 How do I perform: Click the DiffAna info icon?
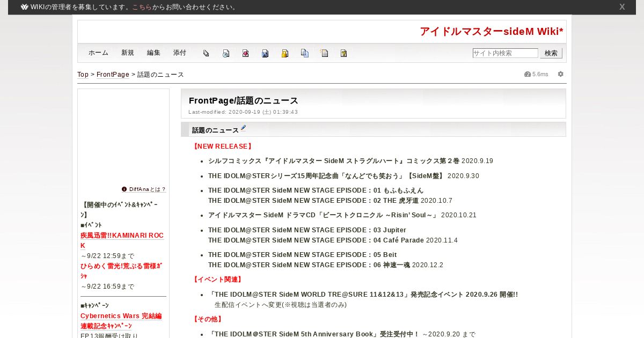[125, 189]
